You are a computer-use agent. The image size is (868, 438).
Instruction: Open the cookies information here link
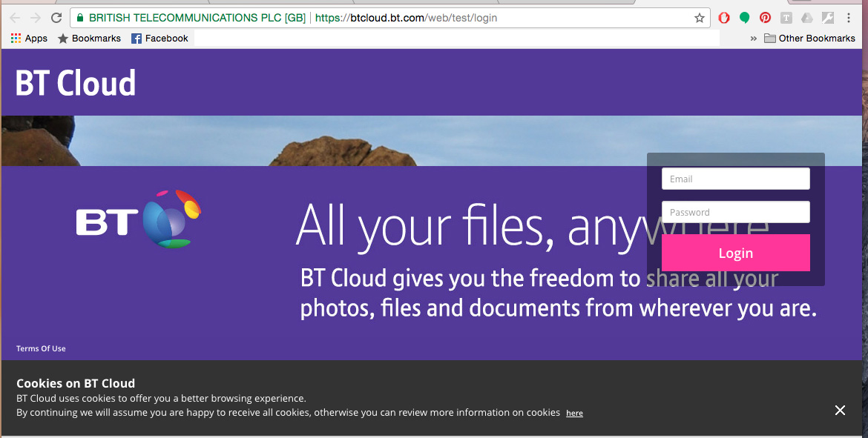(574, 413)
